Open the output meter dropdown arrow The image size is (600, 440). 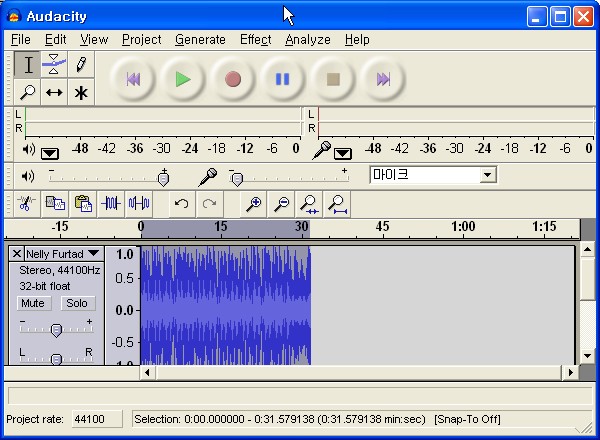pyautogui.click(x=50, y=154)
